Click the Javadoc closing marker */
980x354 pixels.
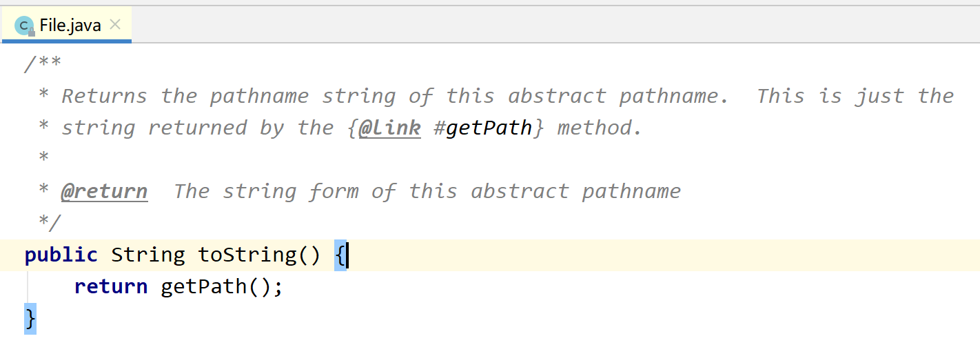[x=49, y=223]
